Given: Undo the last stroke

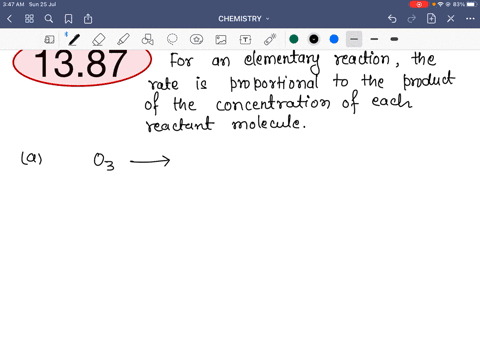Looking at the screenshot, I should (392, 19).
